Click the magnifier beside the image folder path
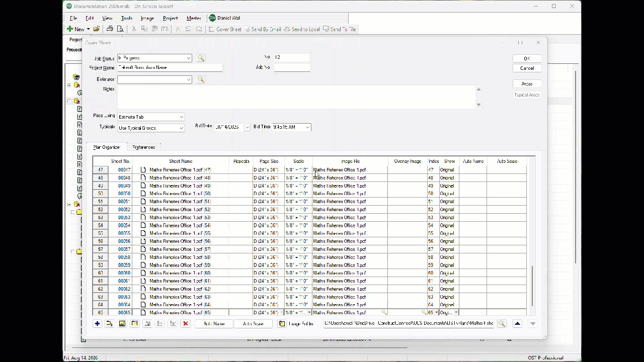The height and width of the screenshot is (362, 644). pos(502,324)
